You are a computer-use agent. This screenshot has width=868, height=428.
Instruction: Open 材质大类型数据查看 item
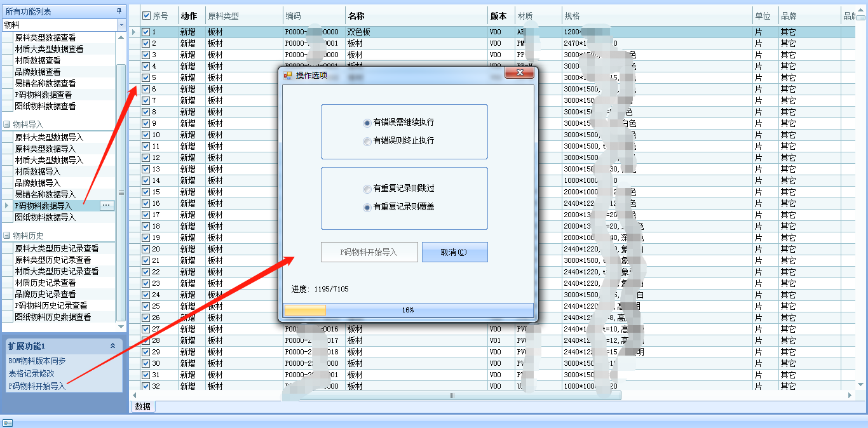pyautogui.click(x=49, y=49)
